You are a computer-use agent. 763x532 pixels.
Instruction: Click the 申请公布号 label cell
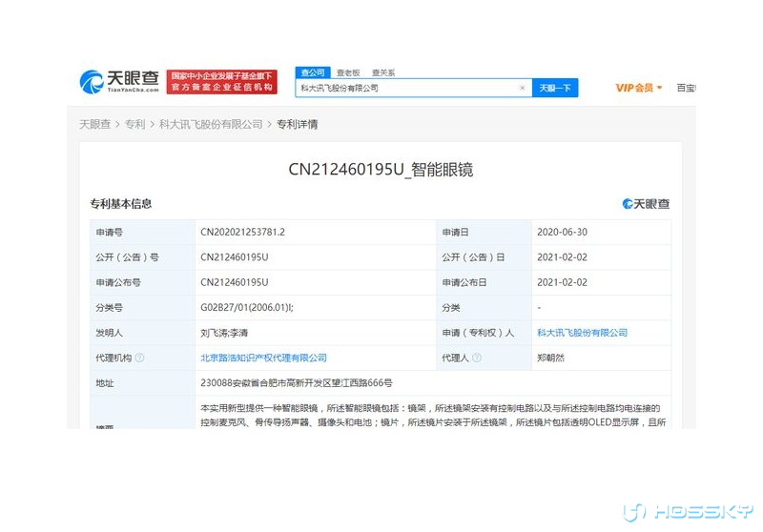[142, 282]
